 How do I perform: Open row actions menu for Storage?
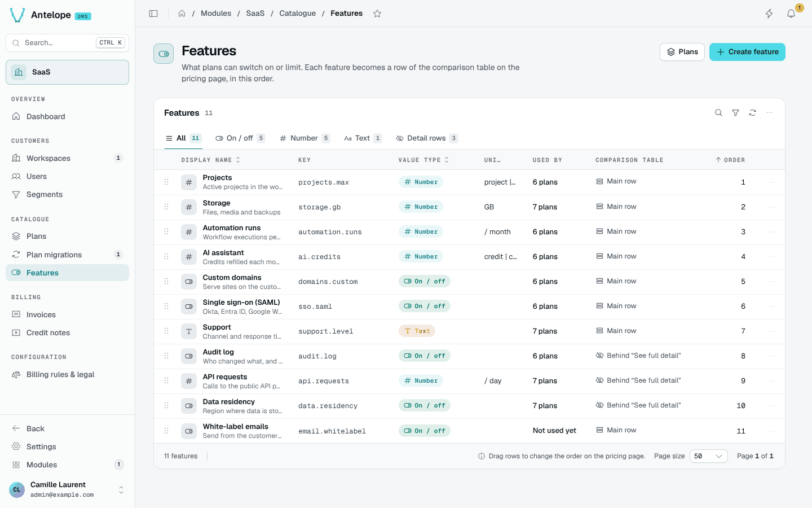pos(773,207)
